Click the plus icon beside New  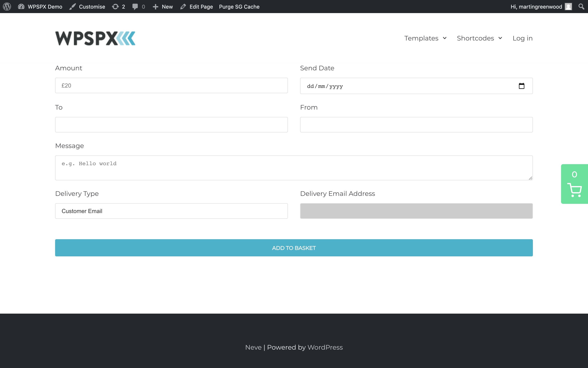click(x=156, y=7)
